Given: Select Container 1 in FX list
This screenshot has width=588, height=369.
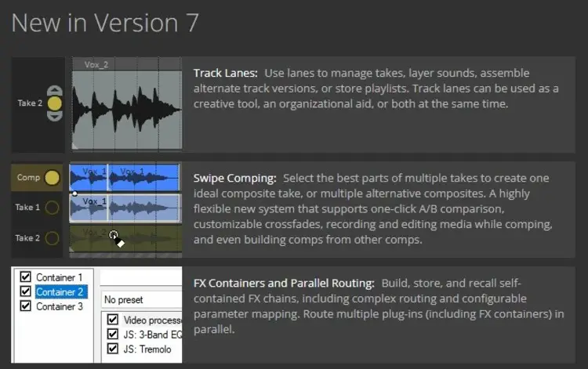Looking at the screenshot, I should point(60,277).
